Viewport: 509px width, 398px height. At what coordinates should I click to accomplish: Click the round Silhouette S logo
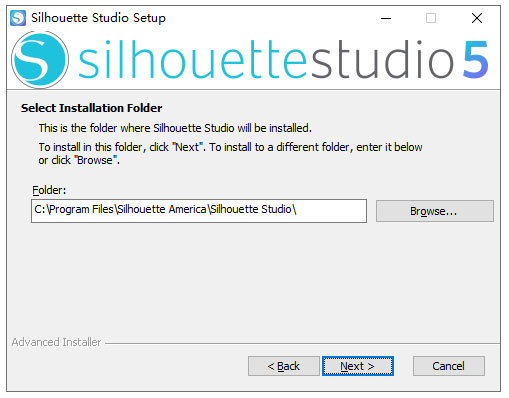40,60
